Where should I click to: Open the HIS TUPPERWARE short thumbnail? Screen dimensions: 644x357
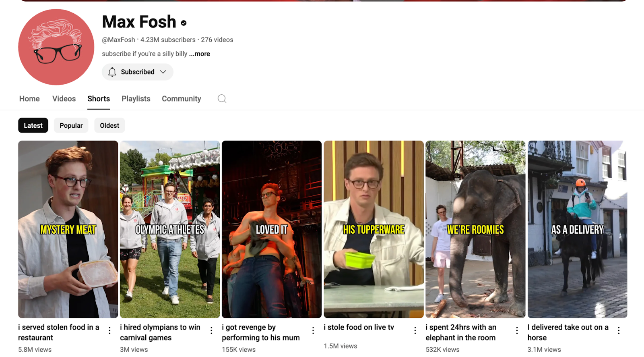[x=374, y=229]
